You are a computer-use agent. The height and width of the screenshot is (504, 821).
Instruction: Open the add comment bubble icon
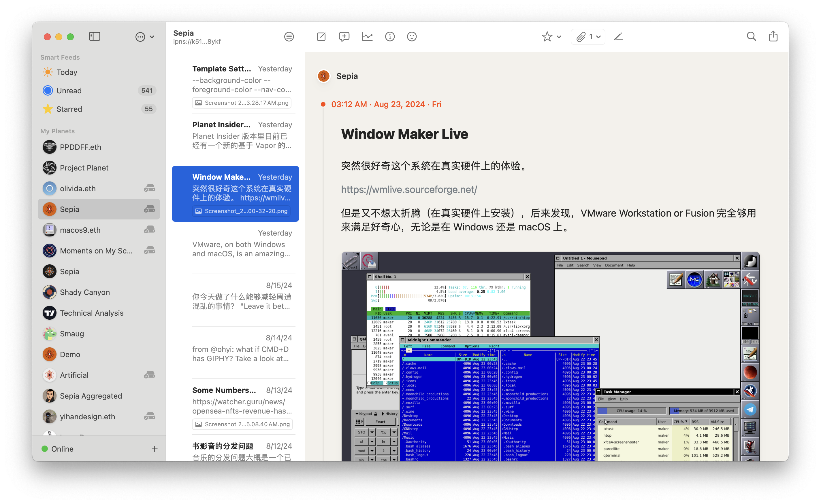(344, 36)
